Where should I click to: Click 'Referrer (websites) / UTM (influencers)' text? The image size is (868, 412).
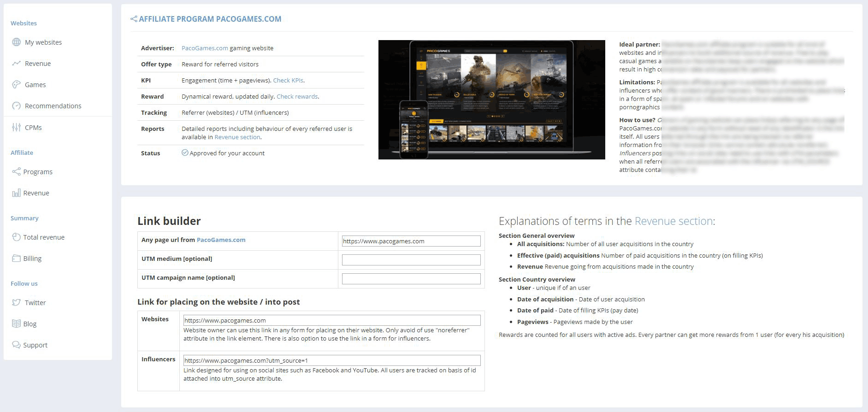[x=235, y=112]
